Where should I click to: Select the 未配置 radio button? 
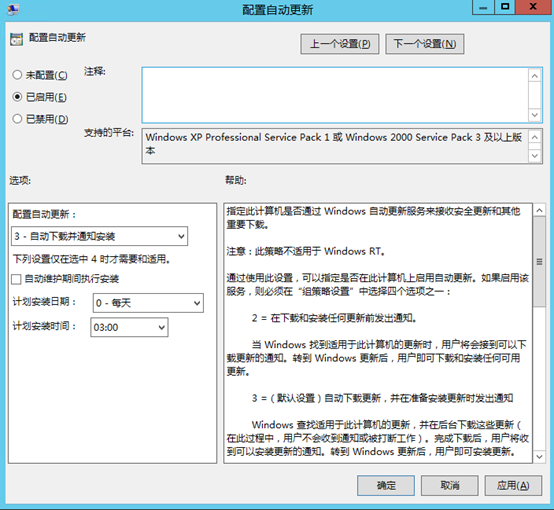coord(17,75)
